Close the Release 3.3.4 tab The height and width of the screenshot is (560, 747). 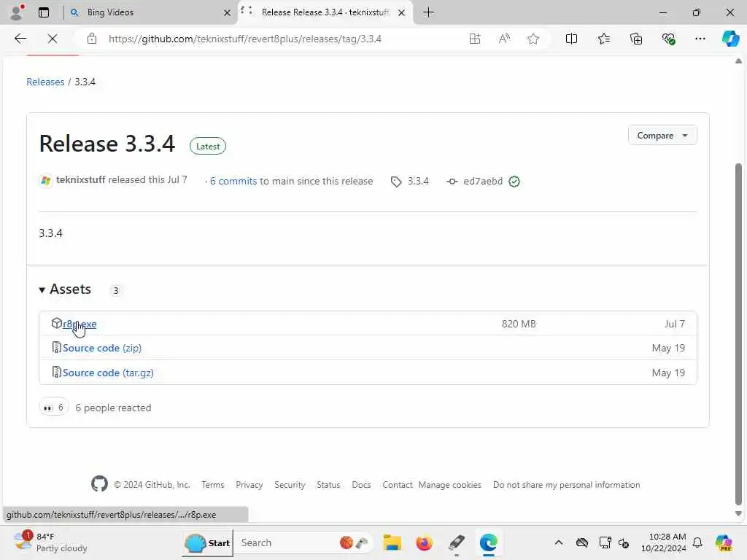[402, 13]
